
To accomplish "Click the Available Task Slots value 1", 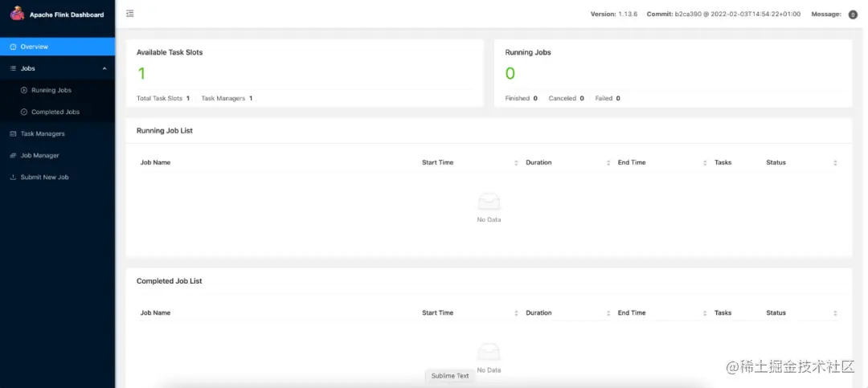I will click(x=141, y=74).
